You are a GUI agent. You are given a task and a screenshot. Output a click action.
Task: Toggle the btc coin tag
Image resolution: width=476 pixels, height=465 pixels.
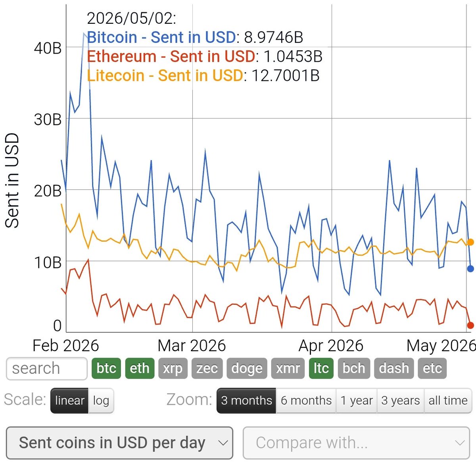106,368
